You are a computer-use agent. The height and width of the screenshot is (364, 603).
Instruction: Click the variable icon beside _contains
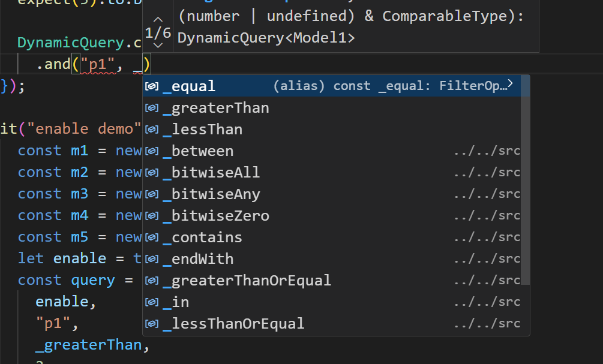pyautogui.click(x=152, y=237)
